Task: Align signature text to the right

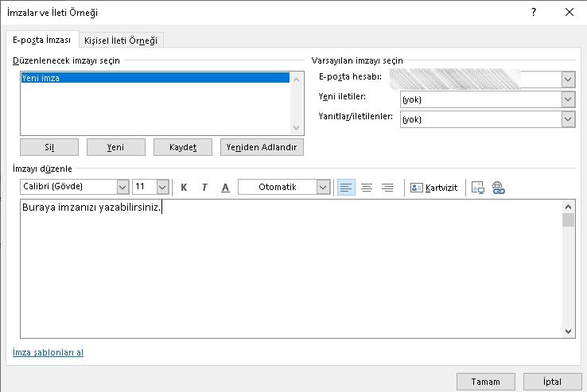Action: (x=387, y=187)
